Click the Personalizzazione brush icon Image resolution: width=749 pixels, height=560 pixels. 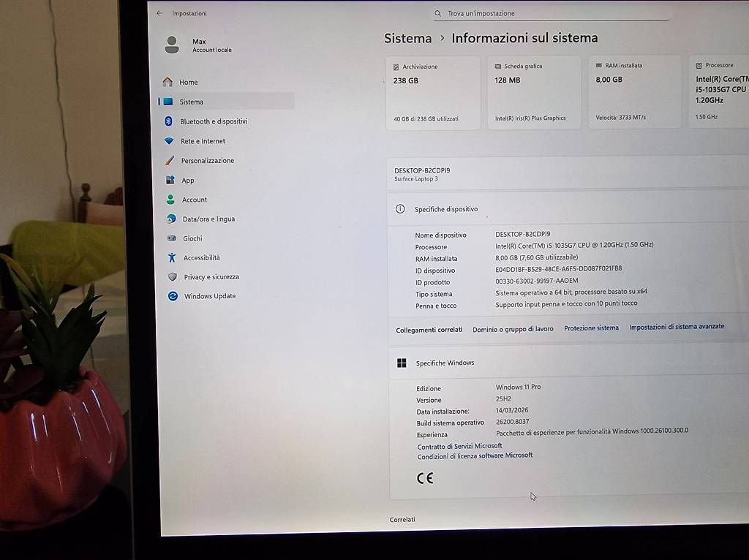(x=170, y=160)
